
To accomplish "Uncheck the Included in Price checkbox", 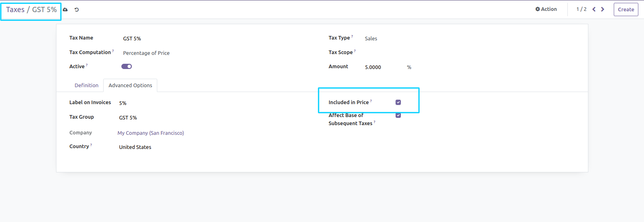I will (398, 103).
